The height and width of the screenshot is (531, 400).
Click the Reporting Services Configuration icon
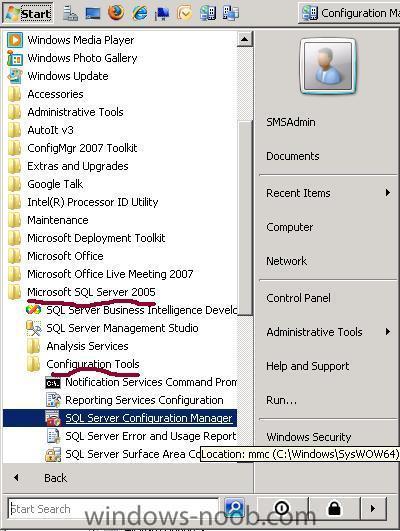[x=53, y=400]
